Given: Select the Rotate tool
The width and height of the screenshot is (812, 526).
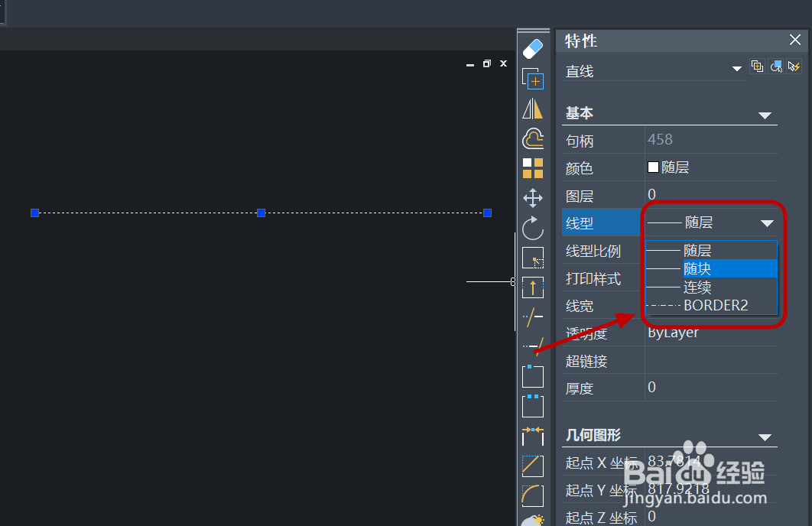Looking at the screenshot, I should (533, 228).
